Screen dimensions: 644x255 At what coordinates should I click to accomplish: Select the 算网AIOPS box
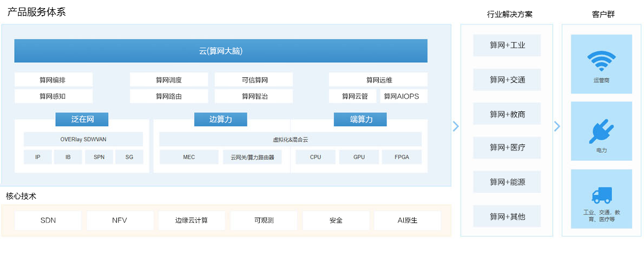pos(403,96)
